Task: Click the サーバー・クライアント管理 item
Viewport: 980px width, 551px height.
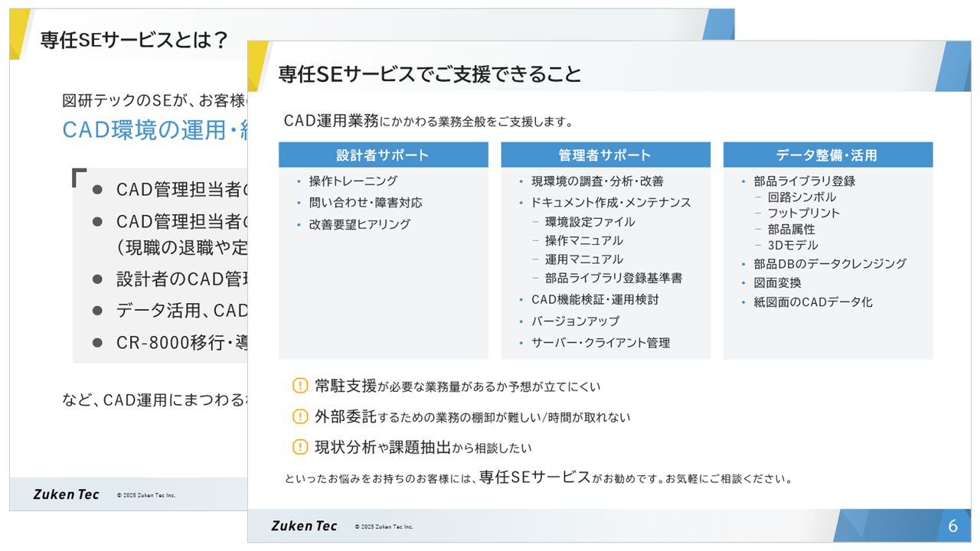Action: click(x=600, y=343)
